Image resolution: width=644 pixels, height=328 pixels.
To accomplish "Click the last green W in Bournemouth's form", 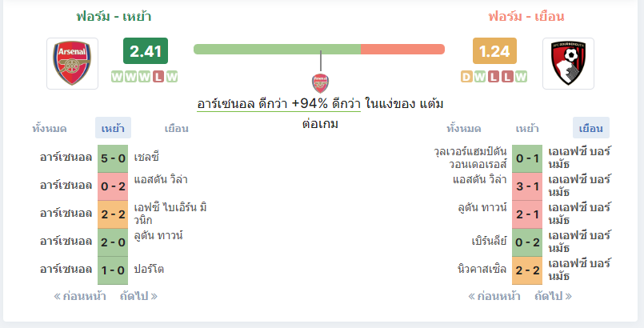I will pyautogui.click(x=521, y=77).
